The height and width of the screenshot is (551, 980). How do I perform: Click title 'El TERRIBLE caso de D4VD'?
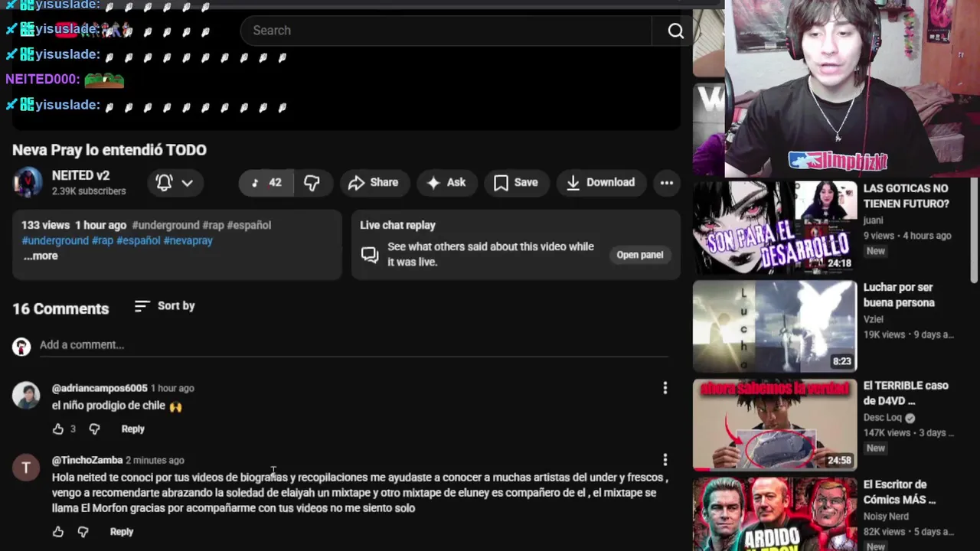point(906,393)
